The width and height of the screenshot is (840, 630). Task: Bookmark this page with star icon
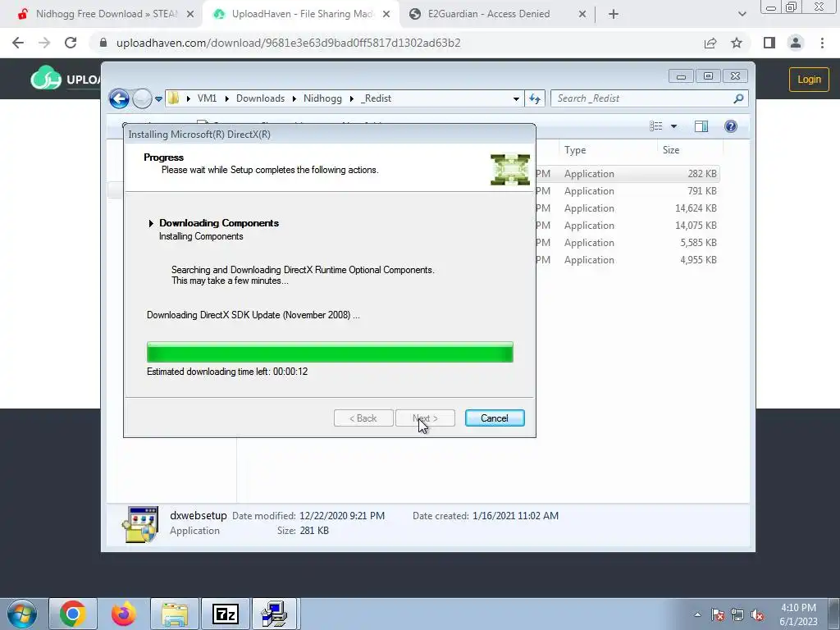737,43
